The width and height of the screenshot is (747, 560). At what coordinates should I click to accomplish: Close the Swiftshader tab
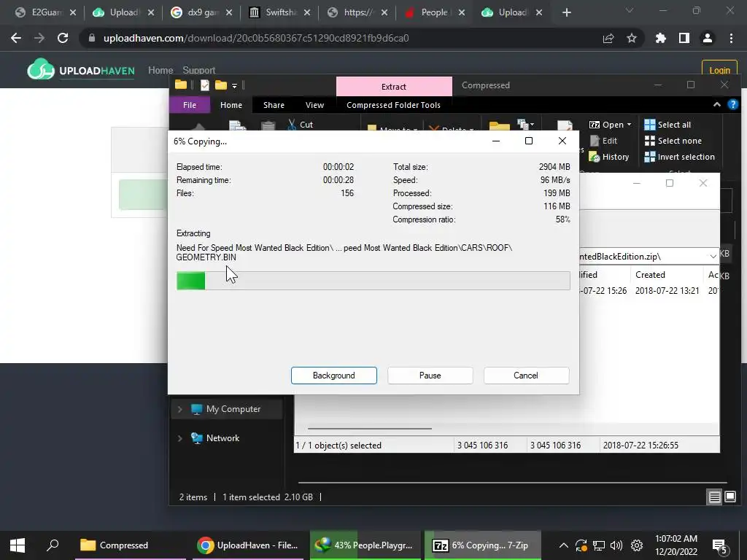pyautogui.click(x=307, y=12)
